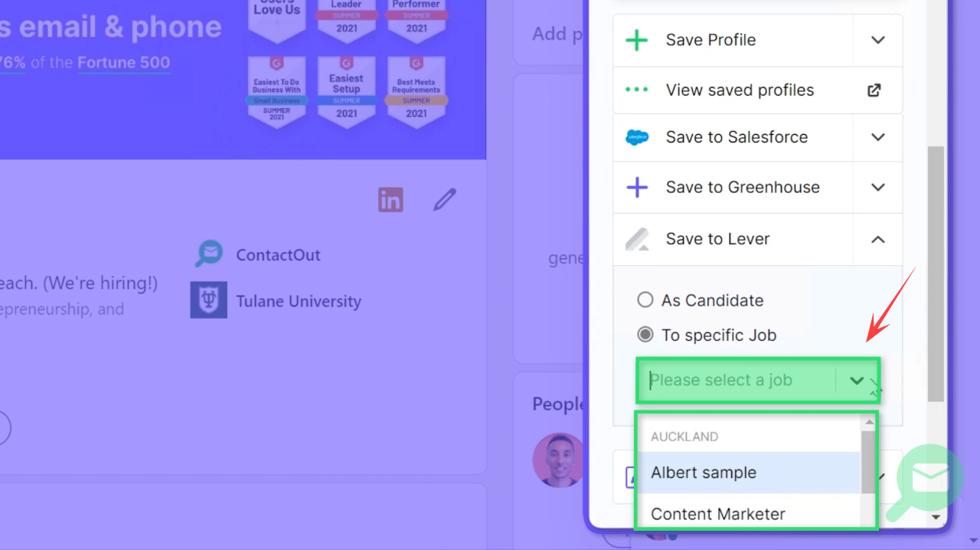Expand the Save to Salesforce chevron
The height and width of the screenshot is (550, 980).
(x=878, y=137)
